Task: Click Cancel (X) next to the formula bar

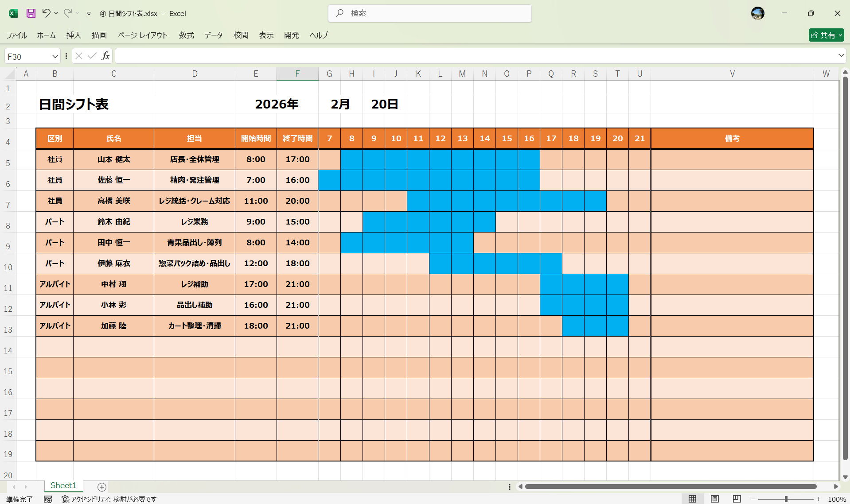Action: tap(78, 56)
